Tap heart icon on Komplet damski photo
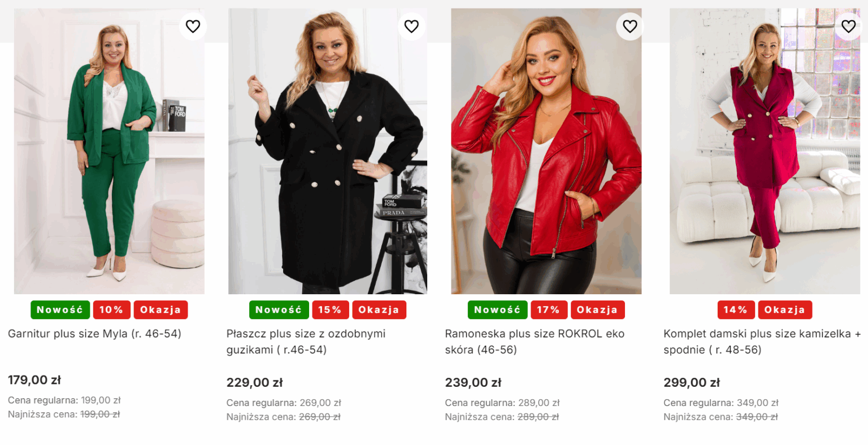The image size is (868, 445). click(x=848, y=26)
